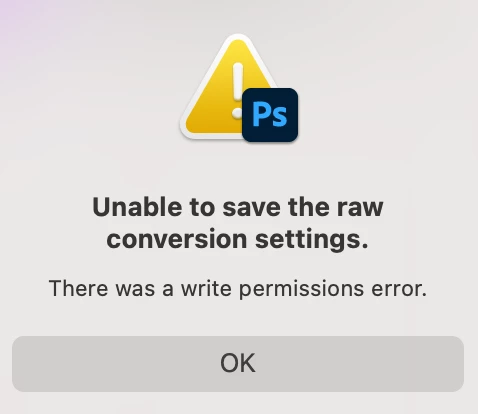The height and width of the screenshot is (414, 478).
Task: Click the blue Ps letters on badge
Action: click(270, 114)
